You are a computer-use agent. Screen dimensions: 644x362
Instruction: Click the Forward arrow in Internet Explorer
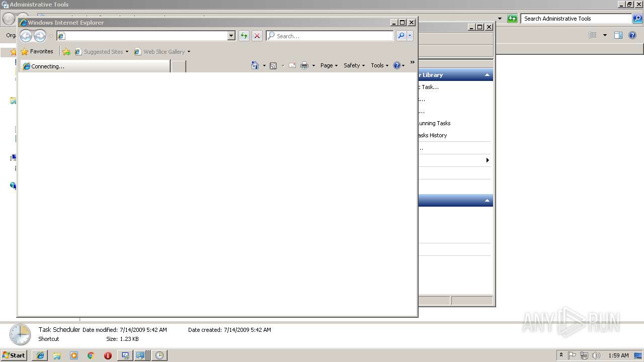[x=40, y=36]
